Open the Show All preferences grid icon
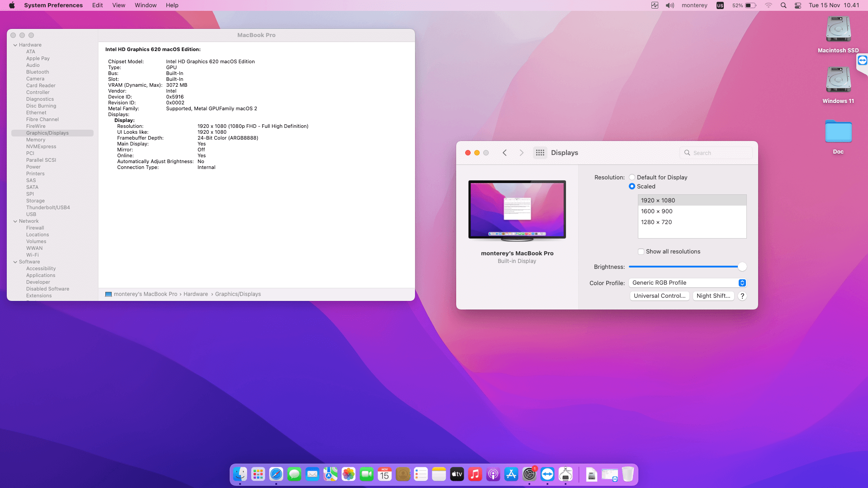Image resolution: width=868 pixels, height=488 pixels. pyautogui.click(x=540, y=153)
